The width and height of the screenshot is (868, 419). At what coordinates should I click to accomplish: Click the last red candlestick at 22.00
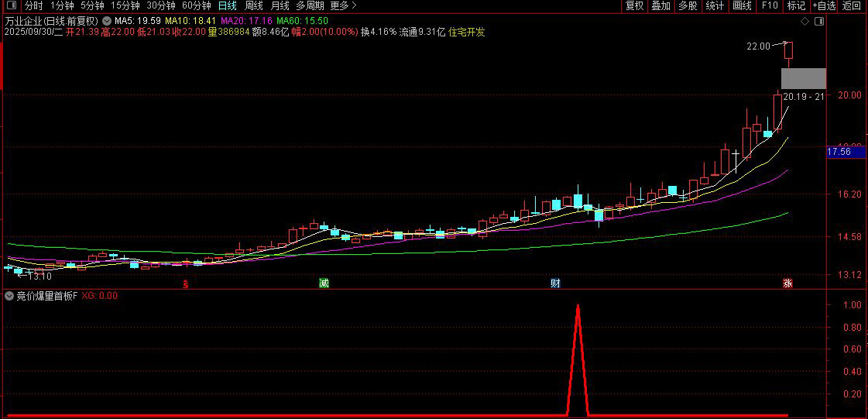788,50
